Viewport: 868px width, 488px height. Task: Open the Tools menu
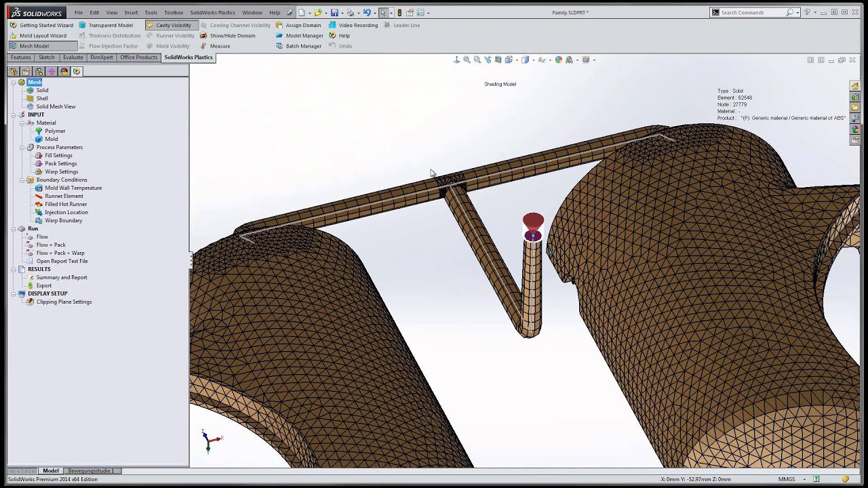(151, 12)
